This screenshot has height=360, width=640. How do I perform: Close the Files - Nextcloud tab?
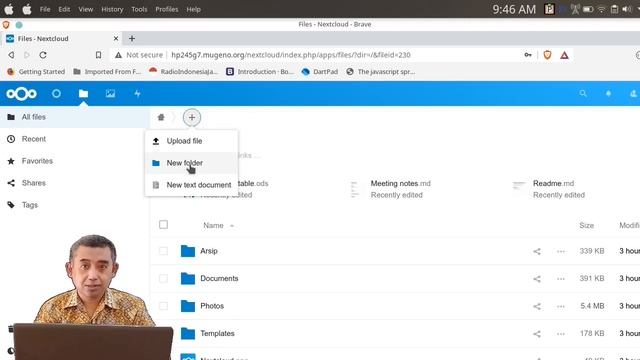116,38
